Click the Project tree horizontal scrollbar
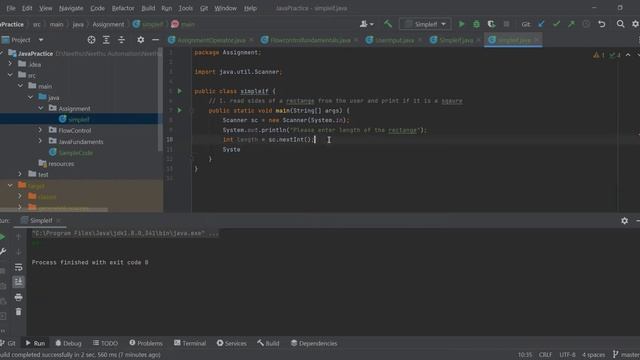Image resolution: width=640 pixels, height=360 pixels. click(x=54, y=209)
